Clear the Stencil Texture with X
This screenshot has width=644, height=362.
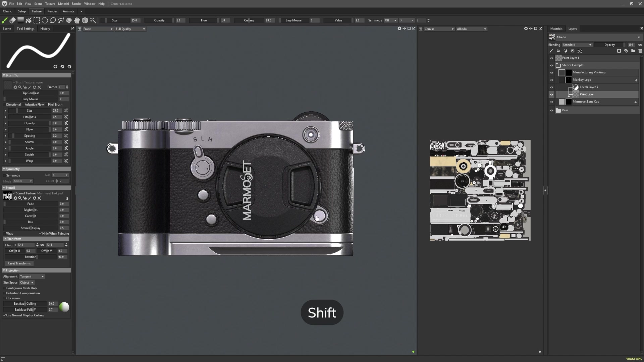click(39, 198)
